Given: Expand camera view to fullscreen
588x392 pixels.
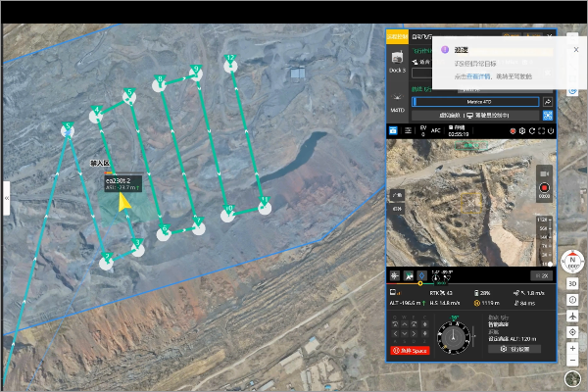Looking at the screenshot, I should 541,131.
